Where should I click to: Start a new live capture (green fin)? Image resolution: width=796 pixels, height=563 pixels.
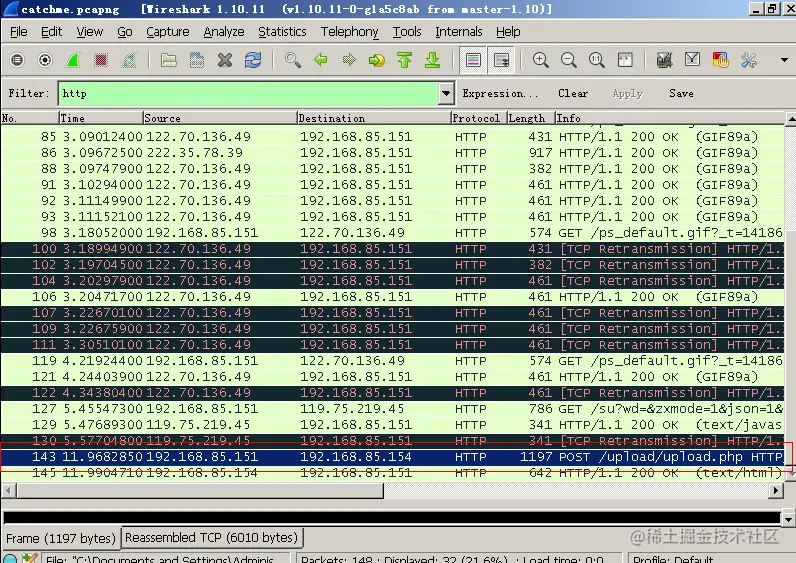click(x=73, y=60)
